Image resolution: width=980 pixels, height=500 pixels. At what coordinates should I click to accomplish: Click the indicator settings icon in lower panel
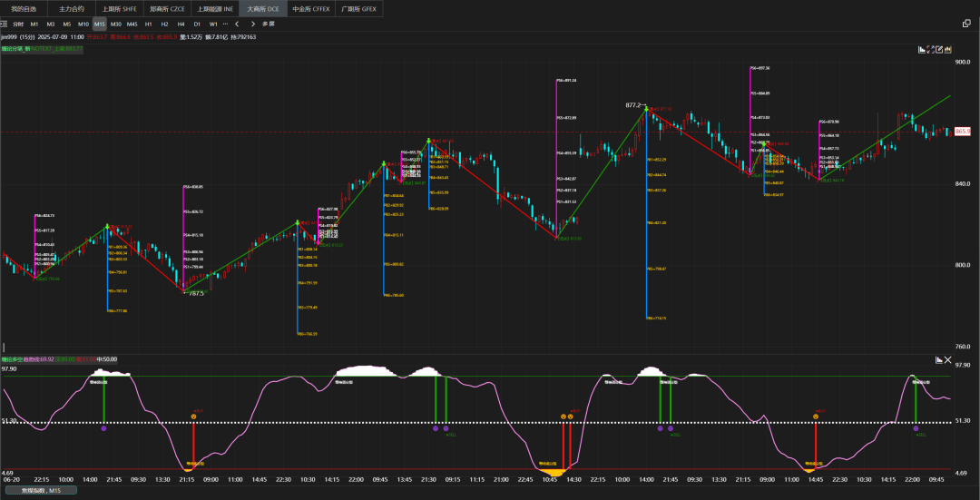[x=939, y=360]
